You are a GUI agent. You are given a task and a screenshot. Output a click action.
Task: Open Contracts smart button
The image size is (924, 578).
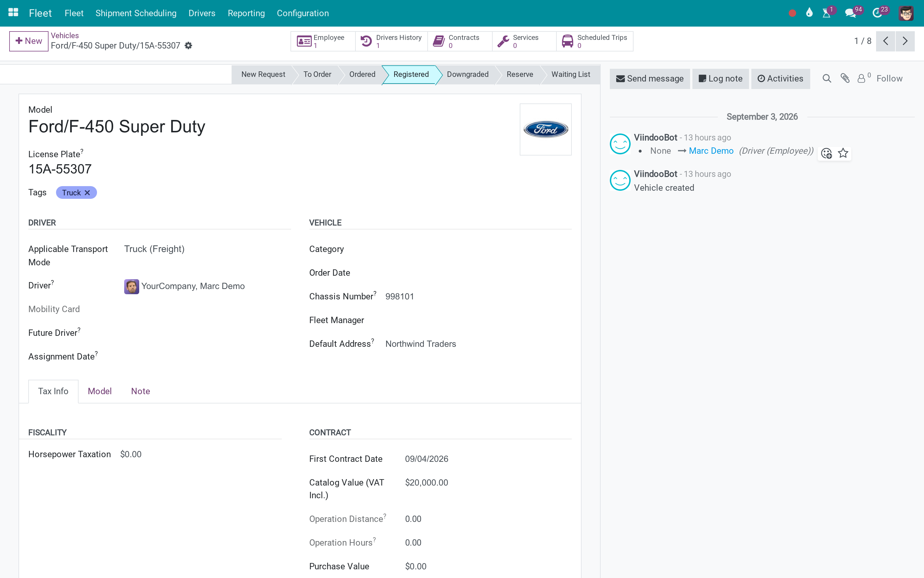460,41
